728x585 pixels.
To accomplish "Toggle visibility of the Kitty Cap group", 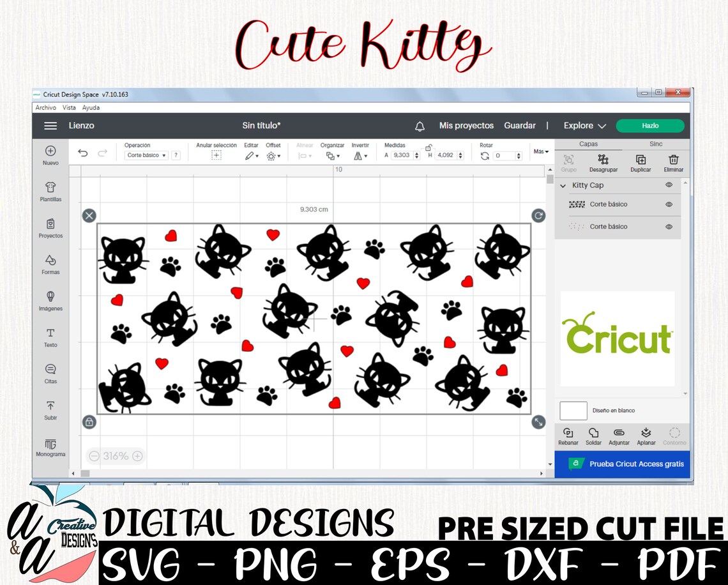I will tap(669, 185).
